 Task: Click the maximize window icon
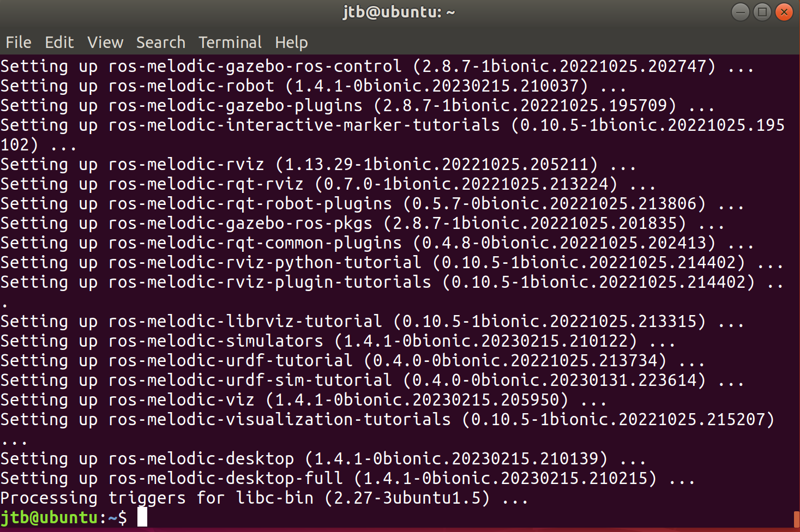pyautogui.click(x=762, y=11)
